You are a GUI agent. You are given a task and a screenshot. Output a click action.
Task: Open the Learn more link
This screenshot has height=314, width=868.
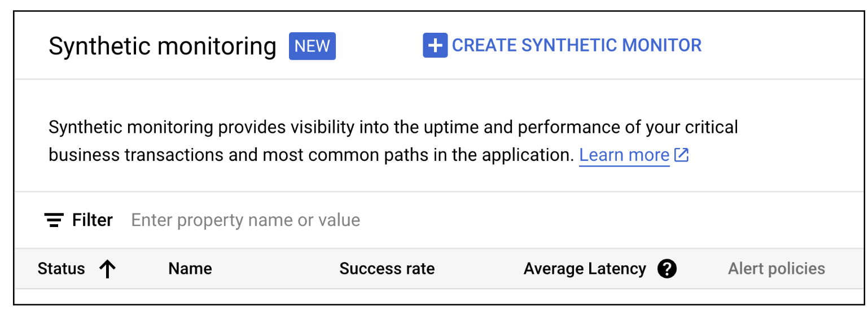(x=624, y=155)
